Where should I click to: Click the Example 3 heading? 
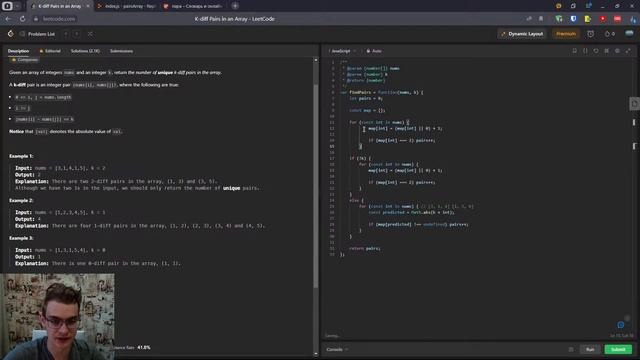tap(21, 238)
